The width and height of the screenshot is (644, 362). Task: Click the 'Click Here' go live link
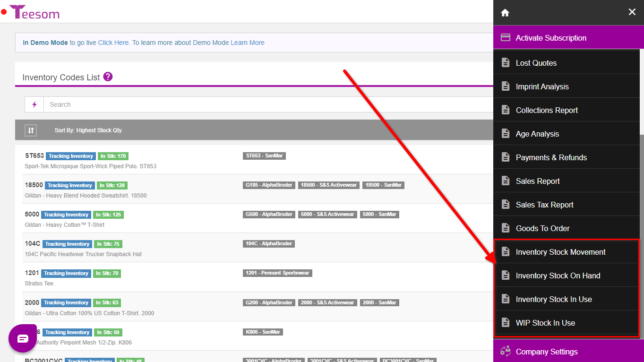[x=113, y=43]
